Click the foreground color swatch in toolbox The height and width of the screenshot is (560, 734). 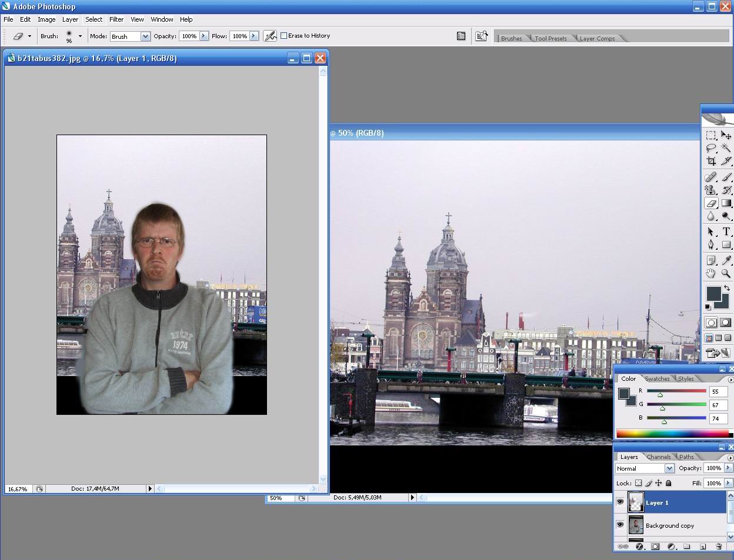[713, 293]
